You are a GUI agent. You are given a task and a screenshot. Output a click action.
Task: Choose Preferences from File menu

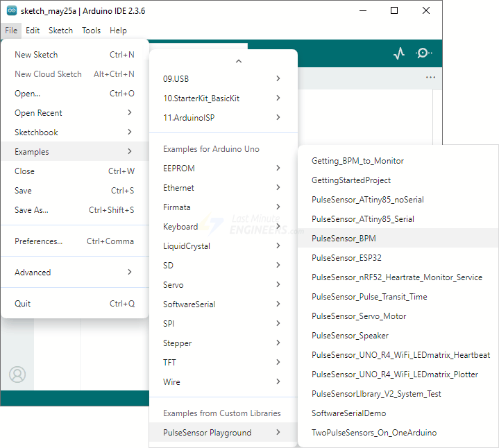[x=74, y=241]
